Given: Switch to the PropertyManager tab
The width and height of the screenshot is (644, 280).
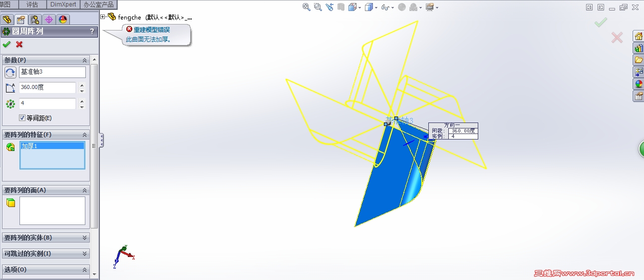Looking at the screenshot, I should [x=21, y=19].
